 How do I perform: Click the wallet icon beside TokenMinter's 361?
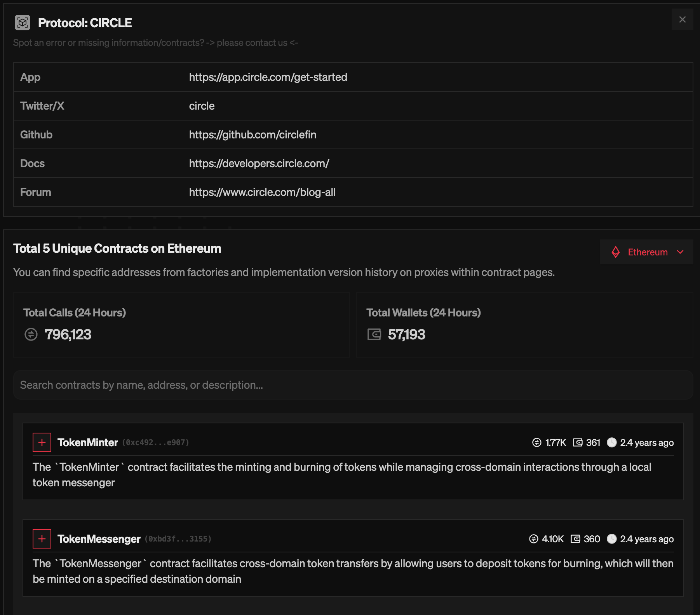coord(578,442)
